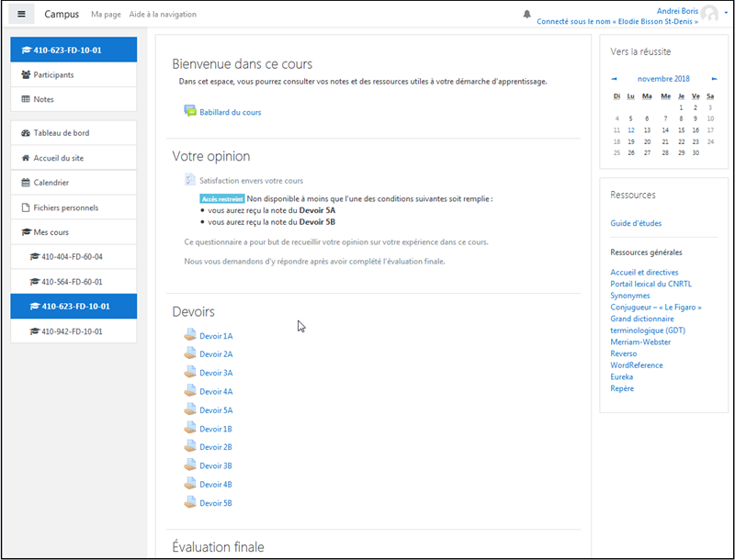Open the Guide d'études link
This screenshot has width=735, height=560.
coord(636,223)
